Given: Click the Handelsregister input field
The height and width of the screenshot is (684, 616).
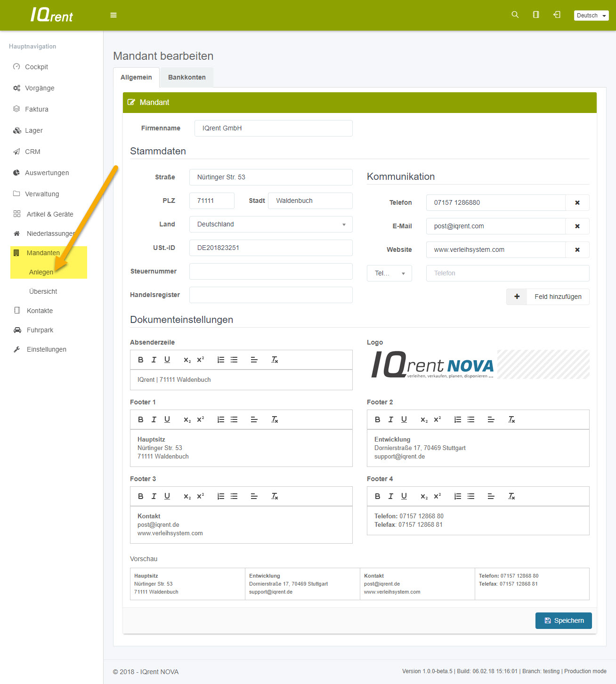Looking at the screenshot, I should coord(271,295).
